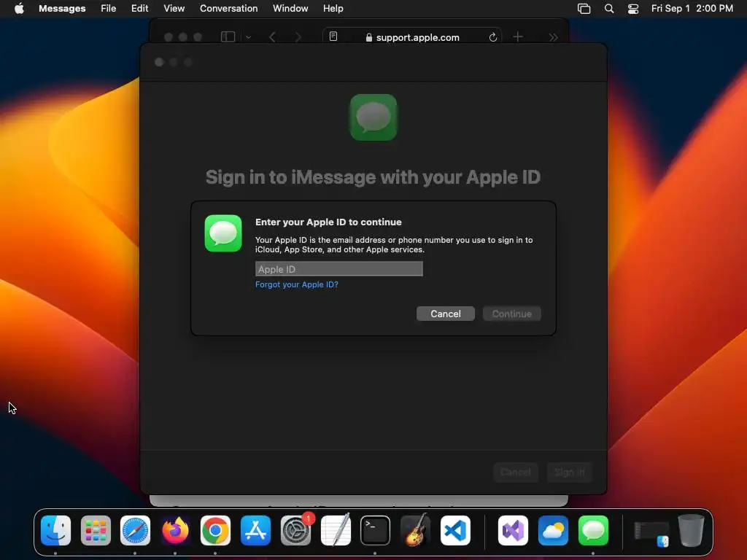Click Safari's forward arrow
747x560 pixels.
pos(298,36)
